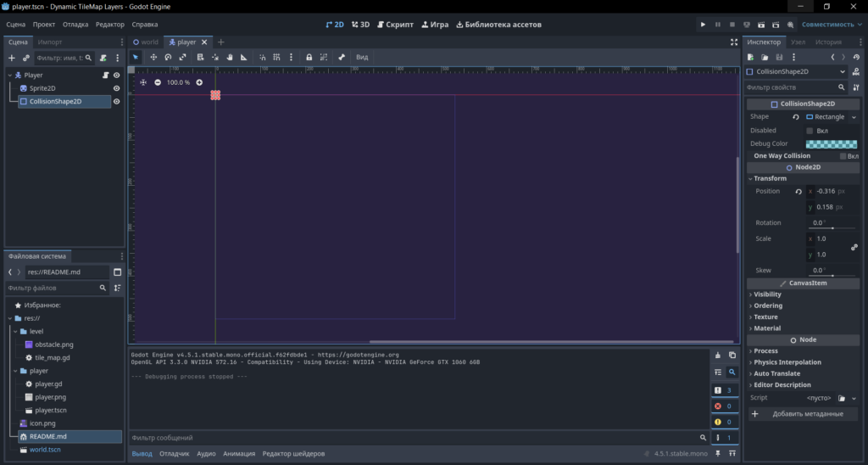Screen dimensions: 868x465
Task: Open the Вид view menu button
Action: coord(362,57)
